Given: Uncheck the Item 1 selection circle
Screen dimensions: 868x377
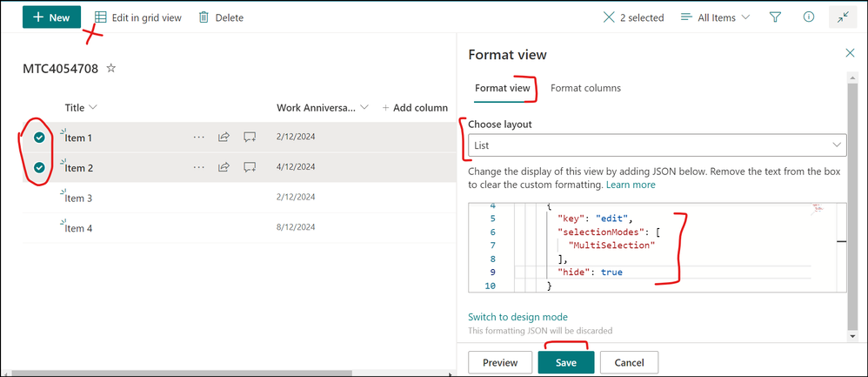Looking at the screenshot, I should point(39,138).
